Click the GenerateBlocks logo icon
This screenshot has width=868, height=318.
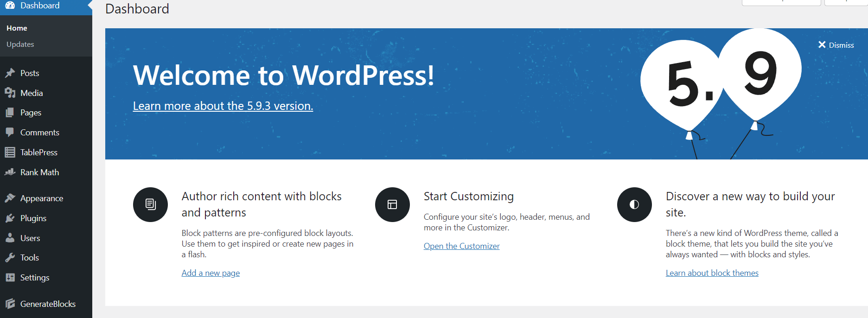[10, 304]
